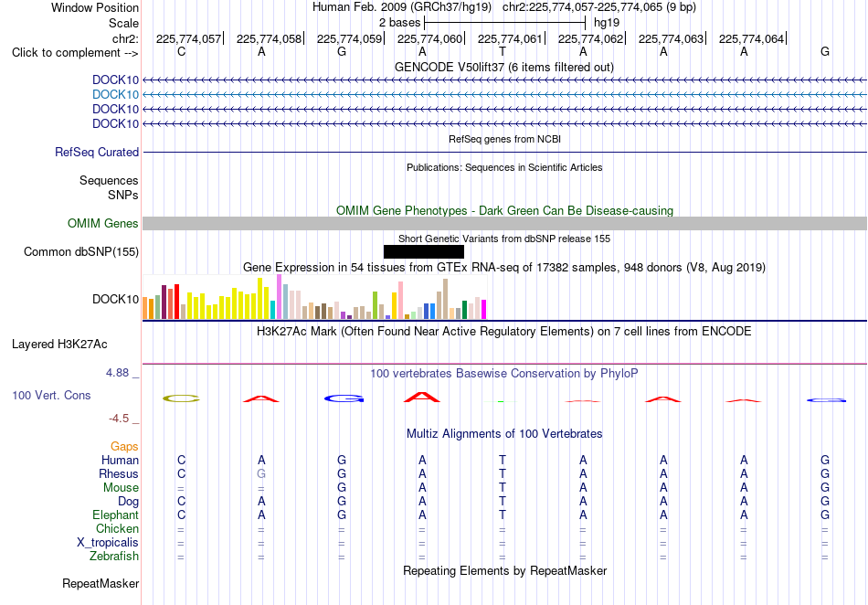Click 'Repeating Elements by RepeatMasker' title
The image size is (868, 605).
505,570
